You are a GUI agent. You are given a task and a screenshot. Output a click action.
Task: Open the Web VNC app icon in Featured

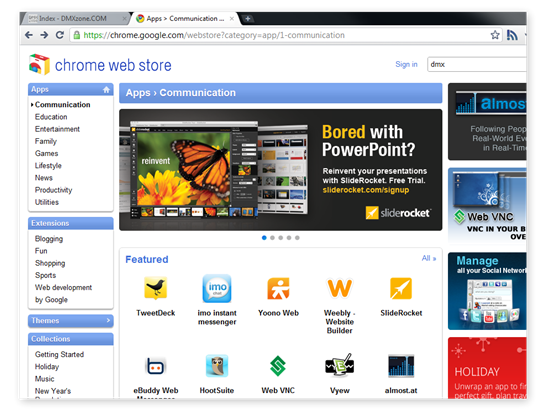[278, 366]
